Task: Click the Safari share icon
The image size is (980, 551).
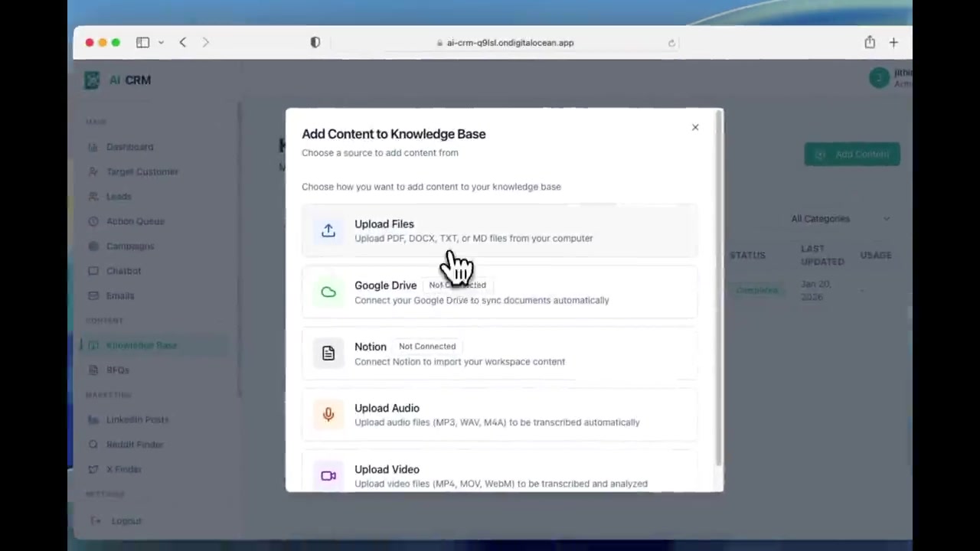Action: 870,43
